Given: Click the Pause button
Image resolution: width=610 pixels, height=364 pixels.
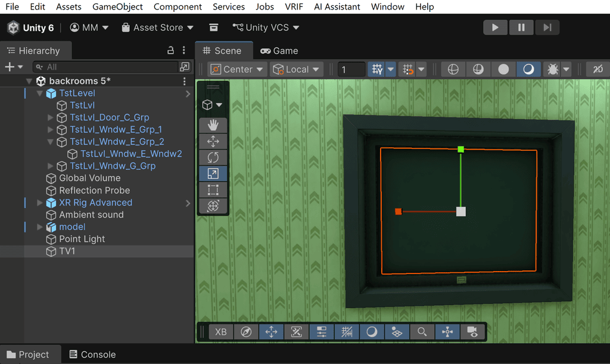Looking at the screenshot, I should (521, 27).
